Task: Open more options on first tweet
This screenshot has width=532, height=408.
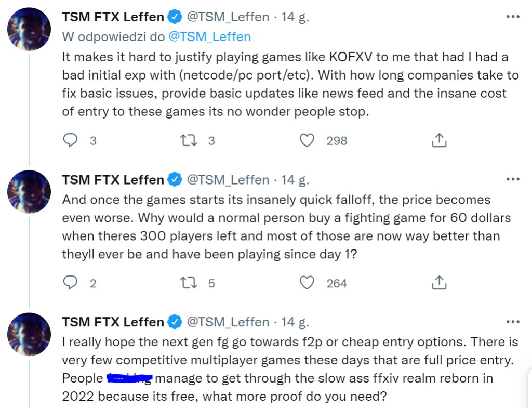Action: point(512,17)
